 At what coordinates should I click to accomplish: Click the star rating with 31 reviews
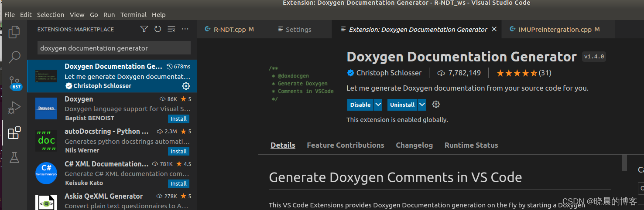pyautogui.click(x=524, y=73)
